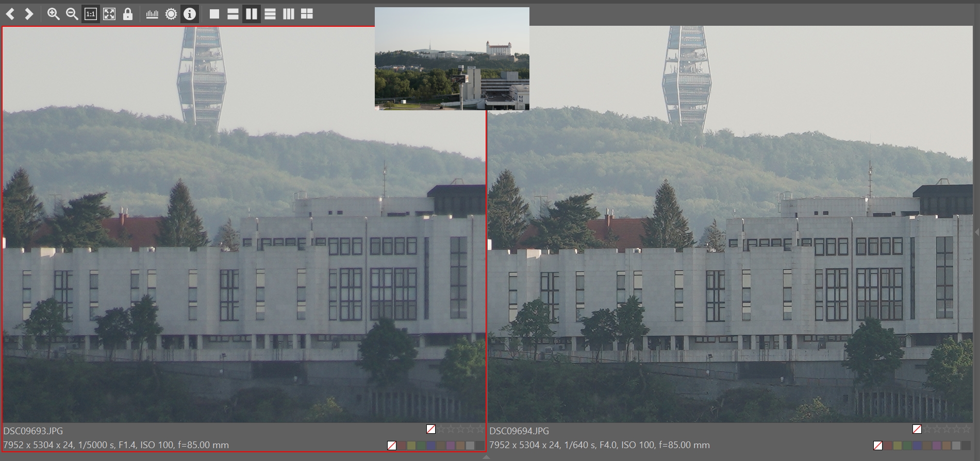980x461 pixels.
Task: Zoom out with the magnifier minus icon
Action: click(x=72, y=14)
